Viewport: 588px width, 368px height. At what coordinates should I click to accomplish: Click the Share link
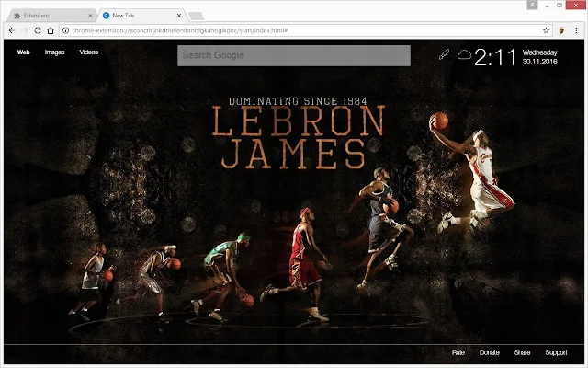(522, 352)
